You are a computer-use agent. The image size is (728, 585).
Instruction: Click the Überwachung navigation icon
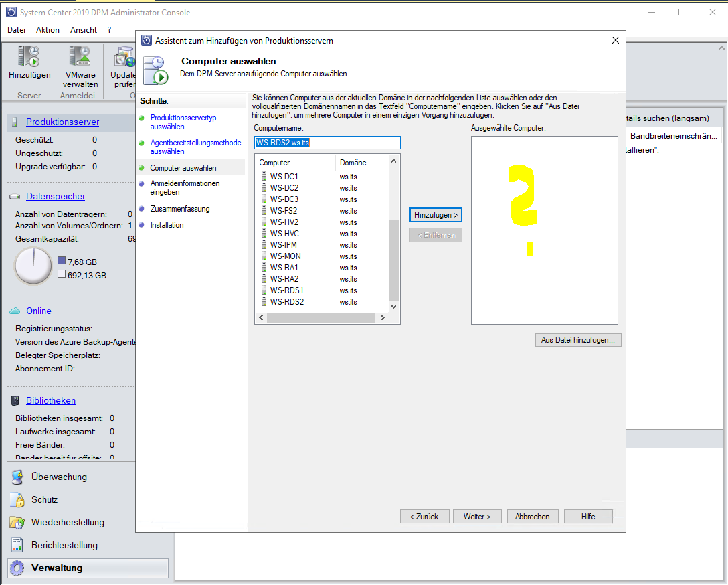[x=17, y=477]
